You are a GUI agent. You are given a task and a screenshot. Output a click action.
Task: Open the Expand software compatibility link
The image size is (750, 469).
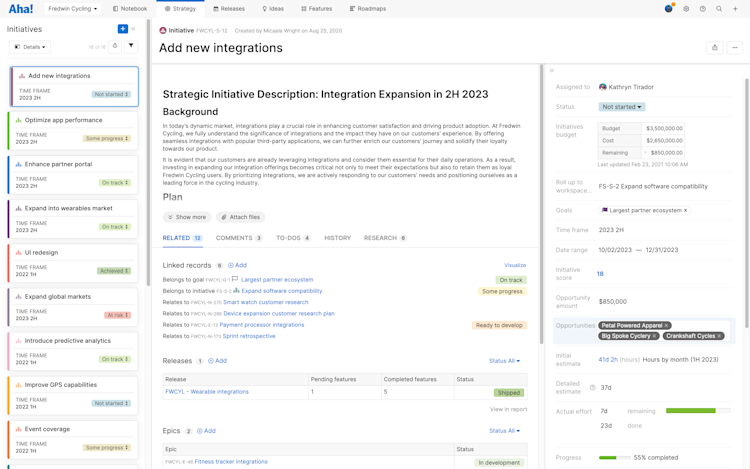pyautogui.click(x=282, y=291)
